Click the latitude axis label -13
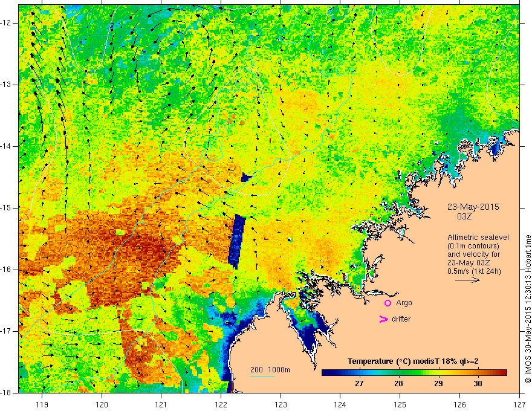532x411 pixels. point(6,85)
